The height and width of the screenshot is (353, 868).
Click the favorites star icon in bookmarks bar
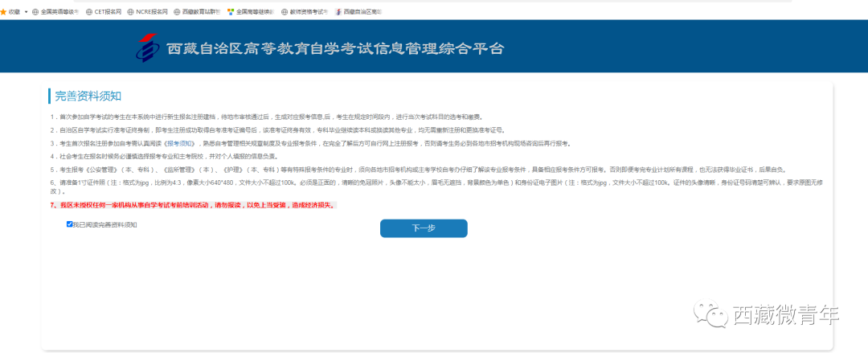pyautogui.click(x=3, y=12)
